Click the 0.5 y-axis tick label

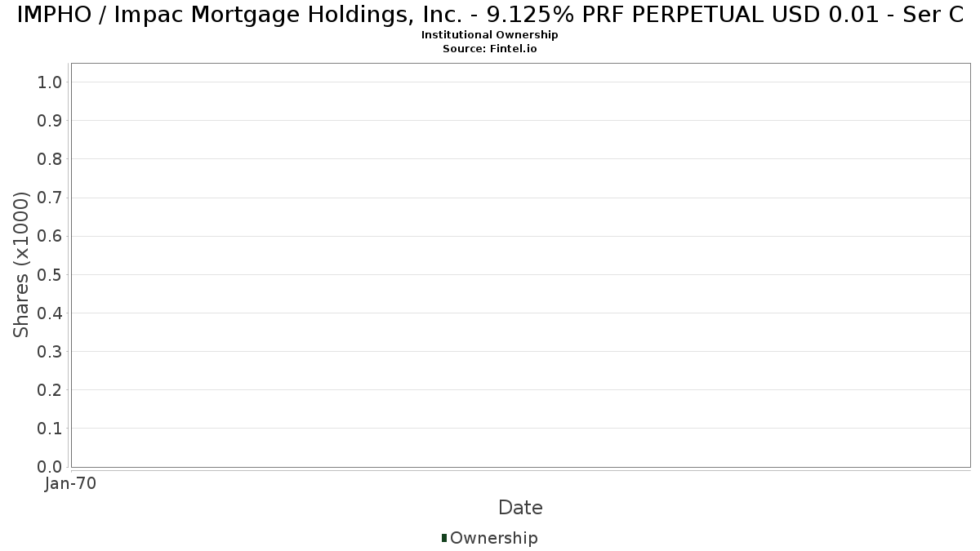49,274
